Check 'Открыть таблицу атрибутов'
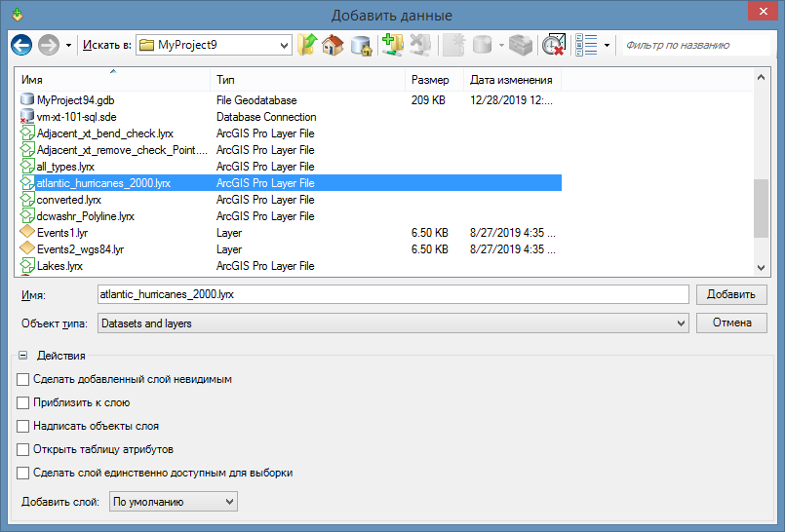The image size is (785, 532). click(x=23, y=449)
